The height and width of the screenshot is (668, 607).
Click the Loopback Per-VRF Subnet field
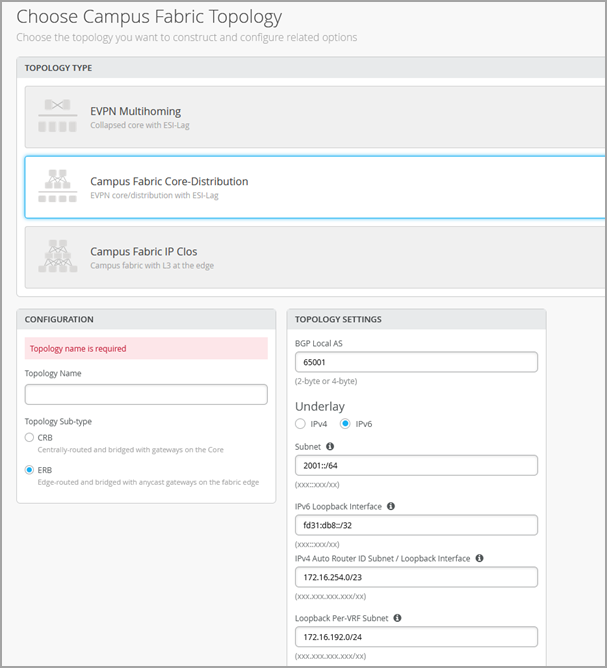(416, 637)
